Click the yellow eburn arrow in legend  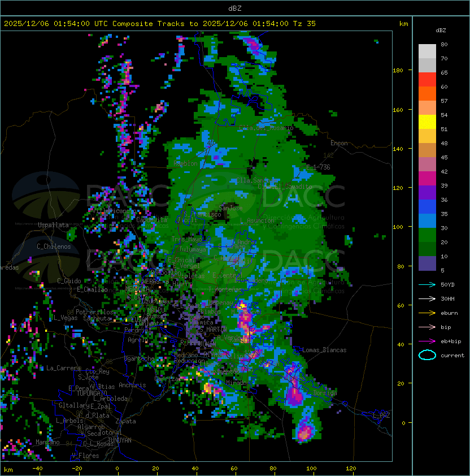point(427,313)
